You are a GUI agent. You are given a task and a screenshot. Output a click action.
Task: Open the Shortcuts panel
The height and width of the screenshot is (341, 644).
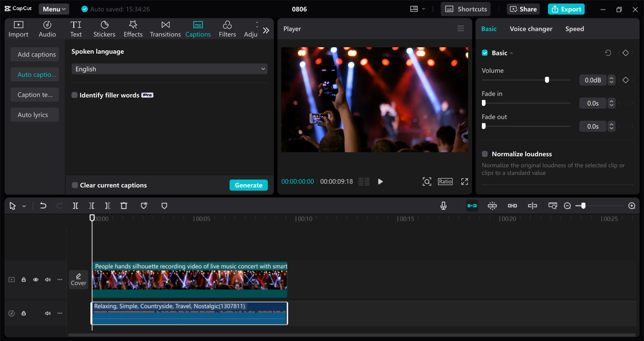click(466, 9)
